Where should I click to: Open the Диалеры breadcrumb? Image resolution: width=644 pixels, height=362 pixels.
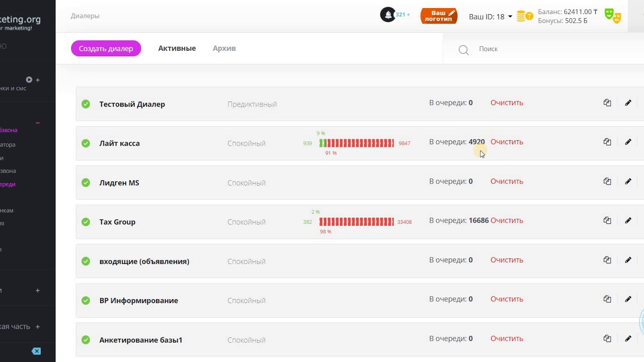pyautogui.click(x=85, y=16)
